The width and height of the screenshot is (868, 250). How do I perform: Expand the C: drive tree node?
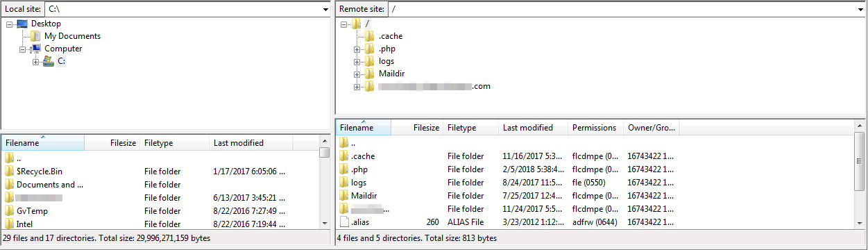tap(35, 62)
